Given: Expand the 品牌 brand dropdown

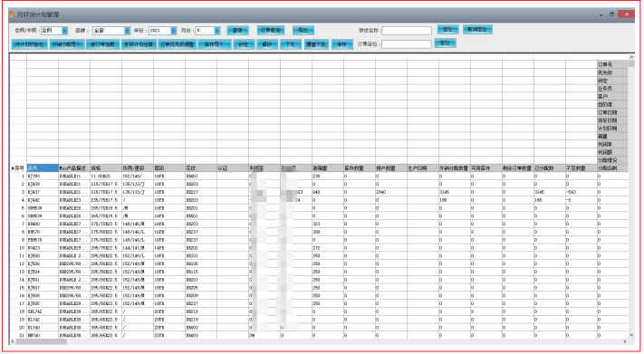Looking at the screenshot, I should tap(127, 31).
